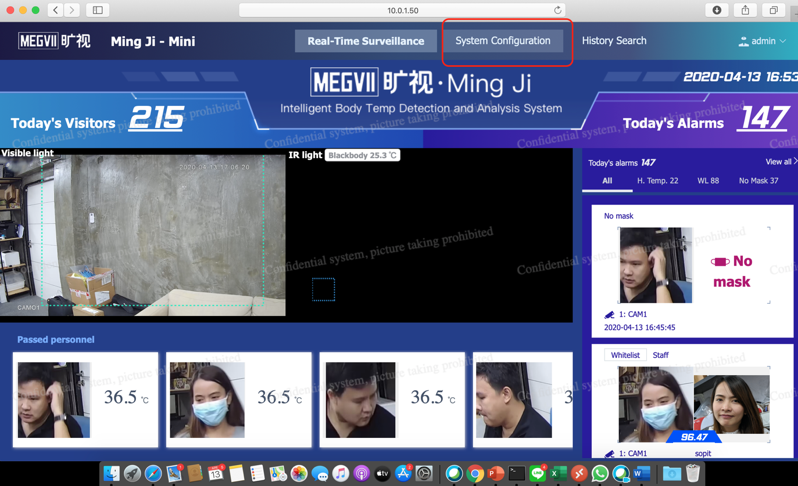Open Photos from the Dock

pyautogui.click(x=299, y=474)
